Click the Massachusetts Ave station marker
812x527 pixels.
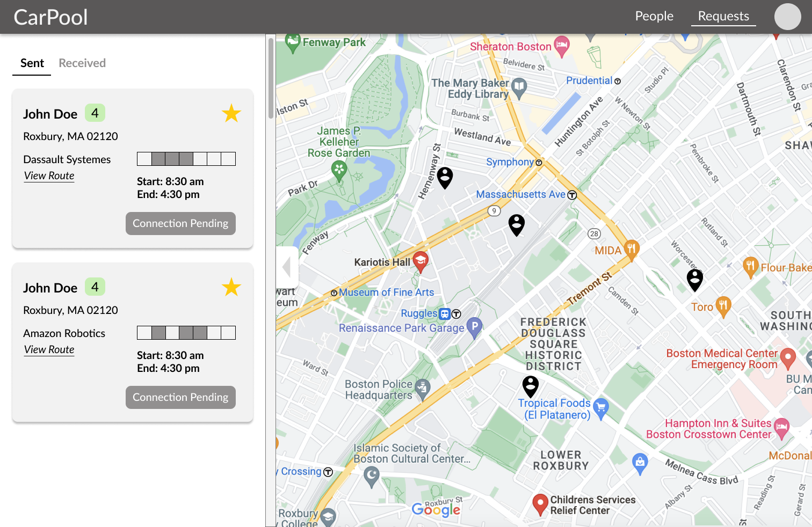(572, 195)
